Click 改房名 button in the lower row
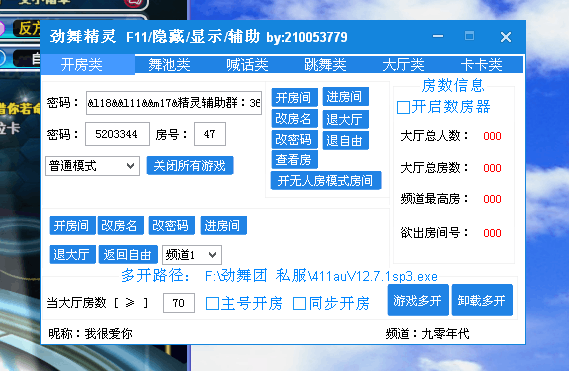Viewport: 569px width, 371px height. tap(121, 225)
